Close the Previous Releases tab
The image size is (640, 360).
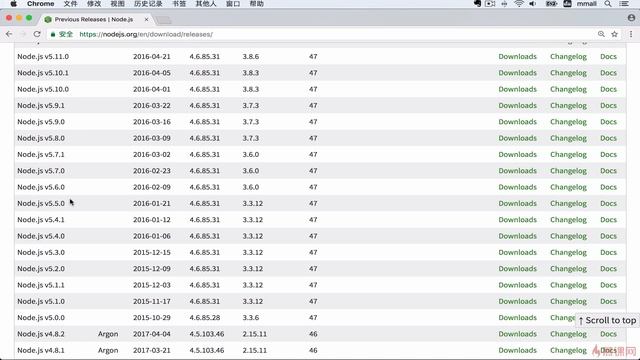click(146, 19)
